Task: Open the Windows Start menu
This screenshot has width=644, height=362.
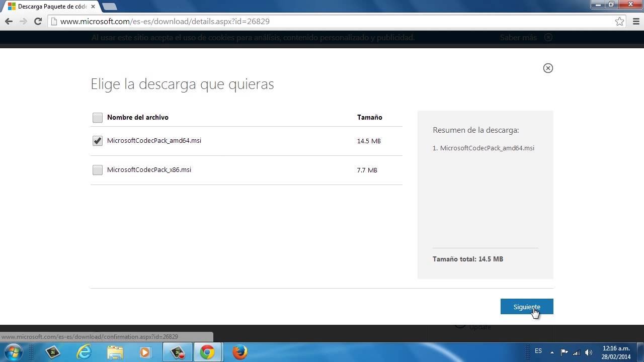Action: [x=14, y=352]
